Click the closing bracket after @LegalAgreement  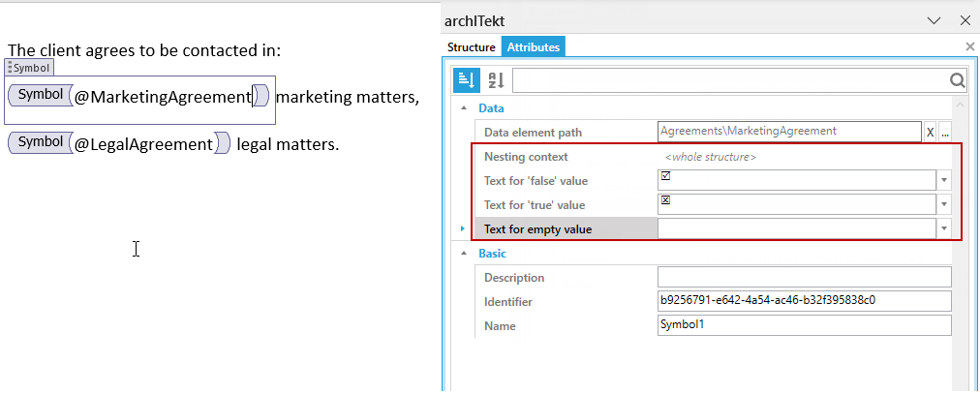pos(223,143)
